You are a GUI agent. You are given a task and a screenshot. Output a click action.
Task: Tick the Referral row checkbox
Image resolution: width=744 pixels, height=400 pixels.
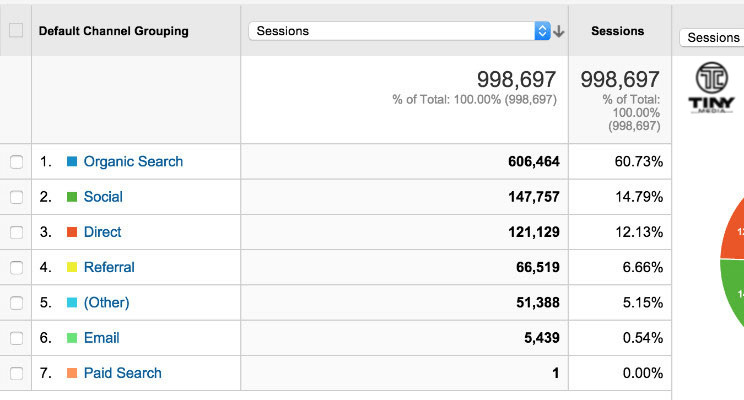pos(15,268)
